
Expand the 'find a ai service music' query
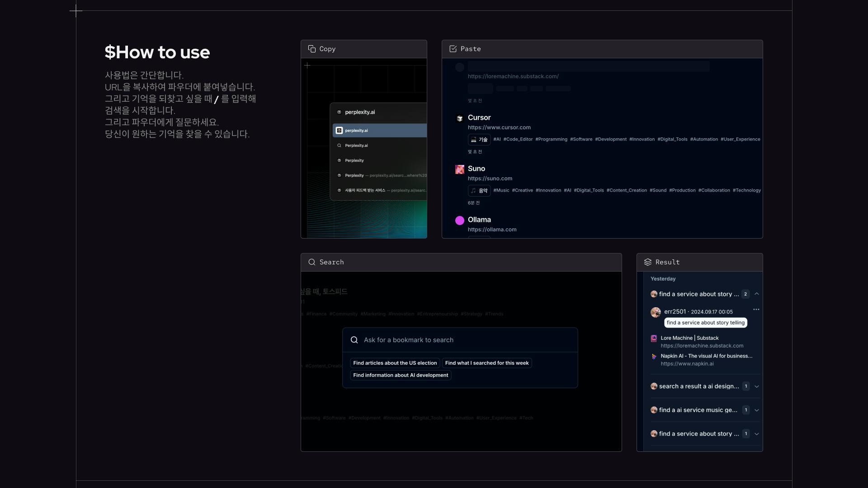point(756,410)
